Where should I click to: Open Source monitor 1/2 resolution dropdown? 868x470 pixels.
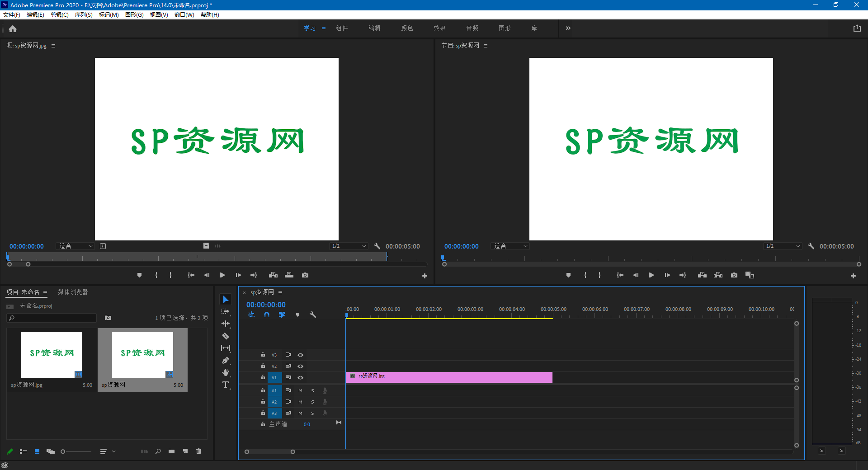click(349, 246)
